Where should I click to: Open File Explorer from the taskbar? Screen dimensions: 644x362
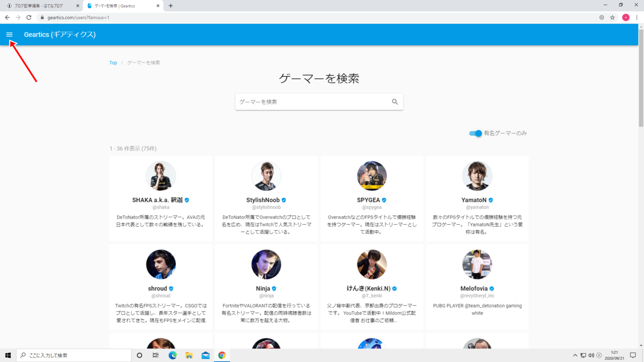pyautogui.click(x=189, y=355)
